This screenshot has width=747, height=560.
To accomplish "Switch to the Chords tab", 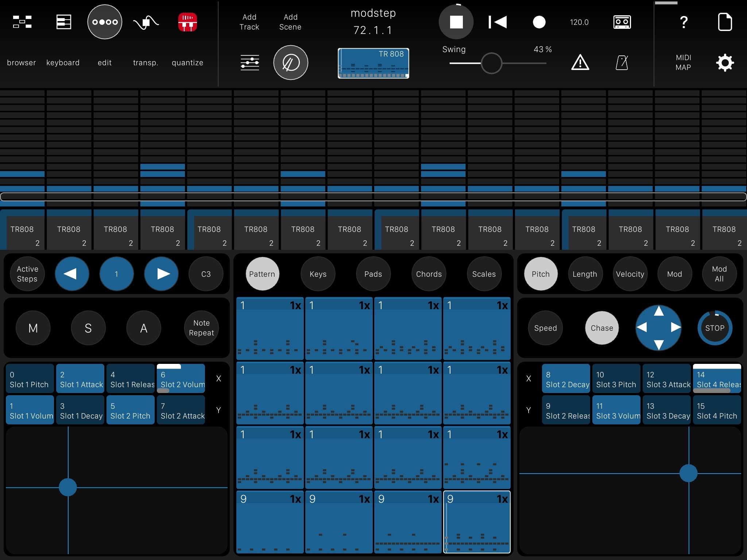I will point(429,274).
